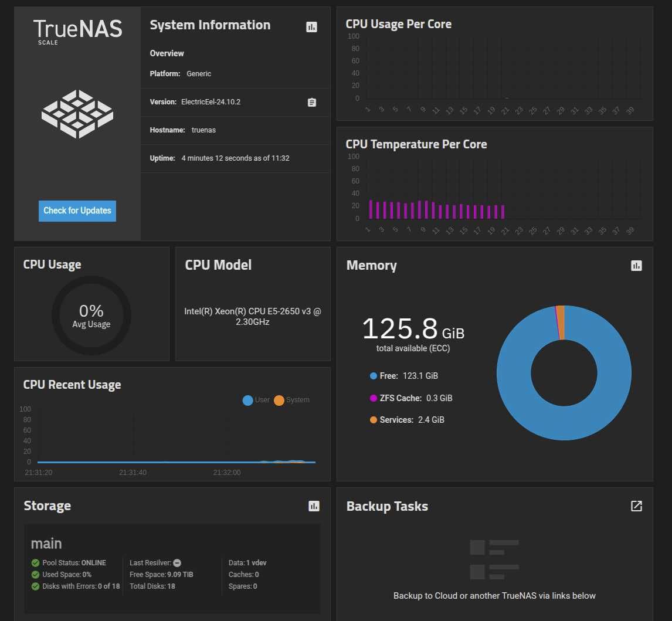Click the Disks with Errors: 0 of 18 text

[81, 586]
